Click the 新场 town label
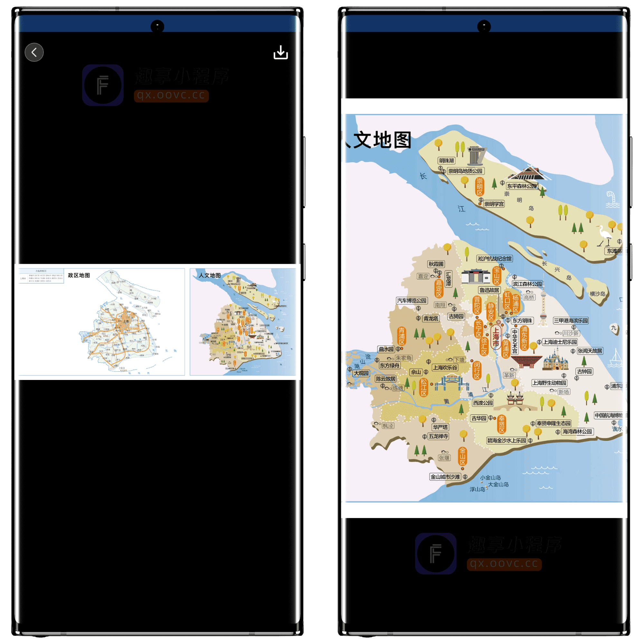The height and width of the screenshot is (644, 644). (x=564, y=392)
